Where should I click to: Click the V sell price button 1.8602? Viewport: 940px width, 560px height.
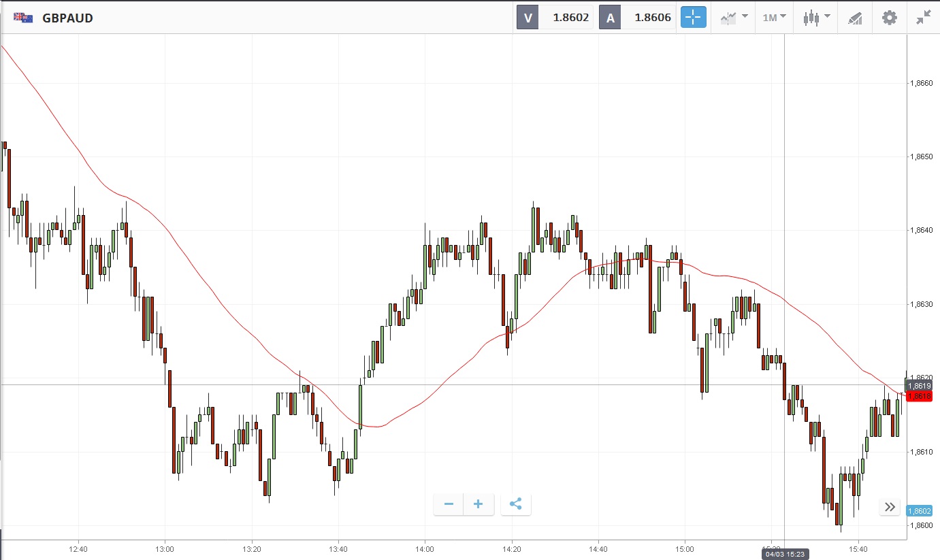tap(555, 18)
